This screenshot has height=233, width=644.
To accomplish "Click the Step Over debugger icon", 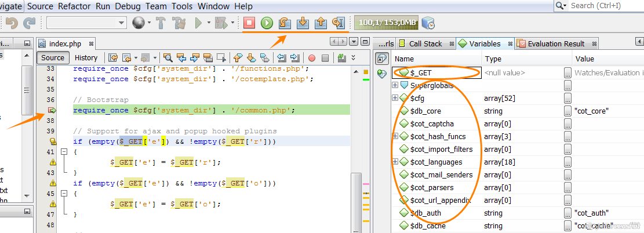I will (x=284, y=23).
